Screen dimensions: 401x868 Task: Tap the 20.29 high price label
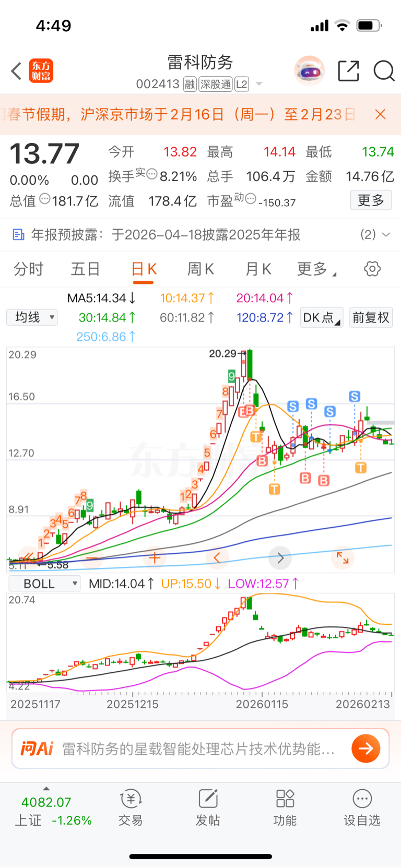point(223,354)
